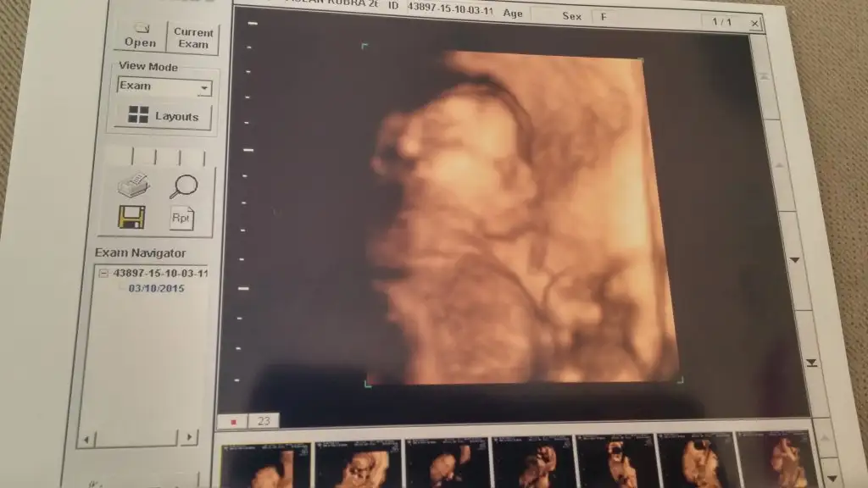Click the frame number 23 box
This screenshot has width=868, height=488.
(x=264, y=421)
